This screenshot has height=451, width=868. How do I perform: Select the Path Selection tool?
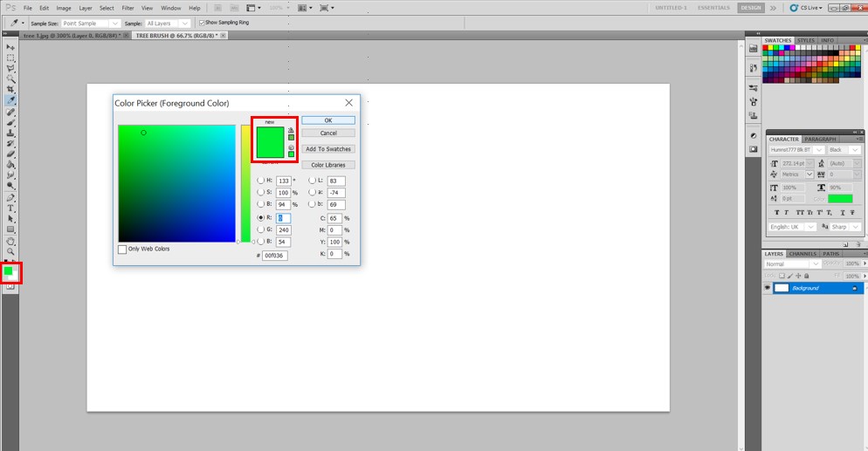tap(10, 218)
